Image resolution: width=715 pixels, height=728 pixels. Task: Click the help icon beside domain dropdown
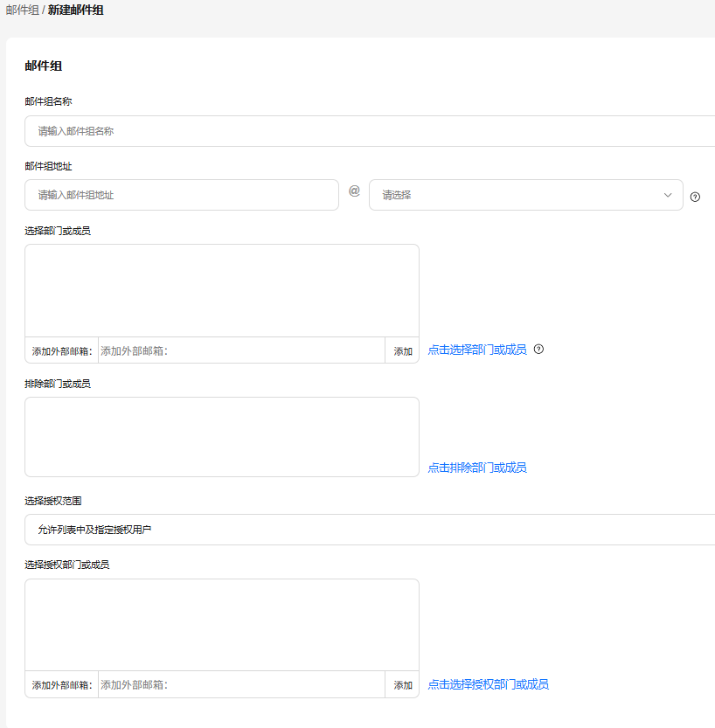tap(695, 197)
